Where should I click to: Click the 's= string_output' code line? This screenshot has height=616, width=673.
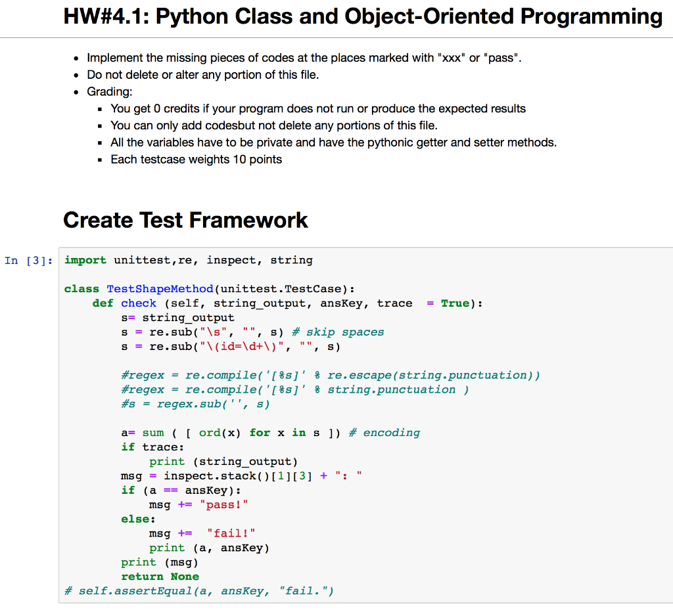(177, 318)
